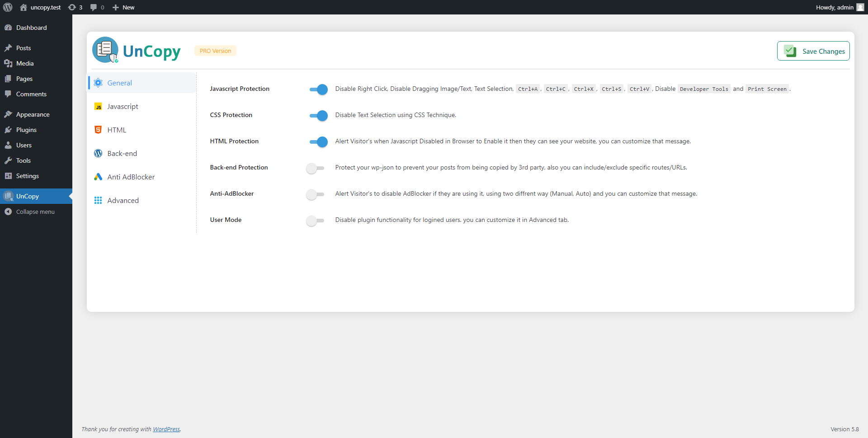Open the comments bubble in admin bar
868x438 pixels.
pyautogui.click(x=94, y=7)
